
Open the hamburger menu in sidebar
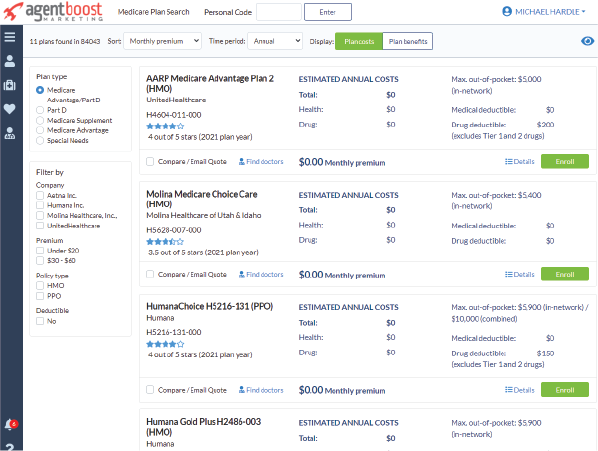point(10,37)
